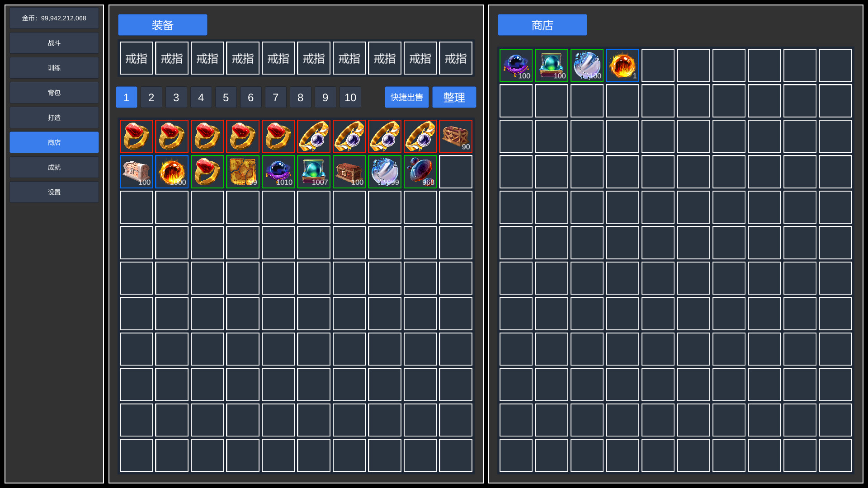Select the silver chest with quantity 100 in inventory
This screenshot has width=868, height=488.
pyautogui.click(x=136, y=172)
